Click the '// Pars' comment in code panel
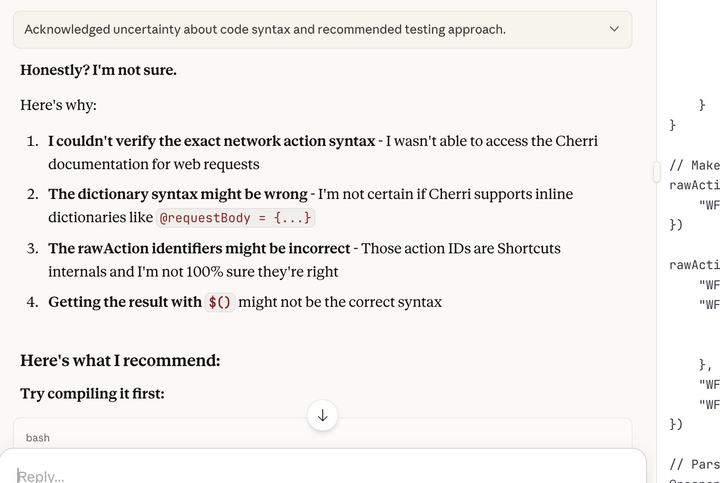Image resolution: width=720 pixels, height=483 pixels. (x=695, y=464)
